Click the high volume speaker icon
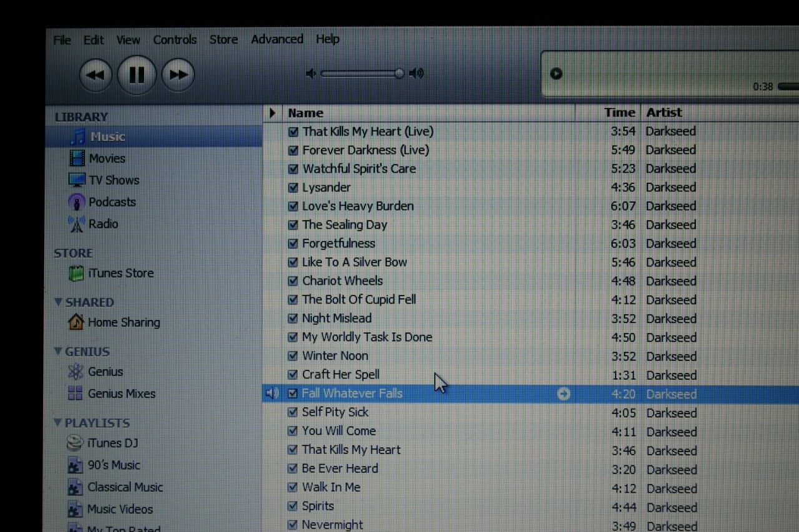The image size is (799, 532). 416,74
